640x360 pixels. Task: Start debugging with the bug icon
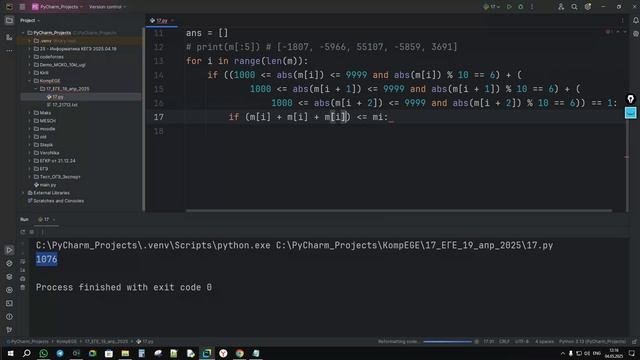[520, 7]
